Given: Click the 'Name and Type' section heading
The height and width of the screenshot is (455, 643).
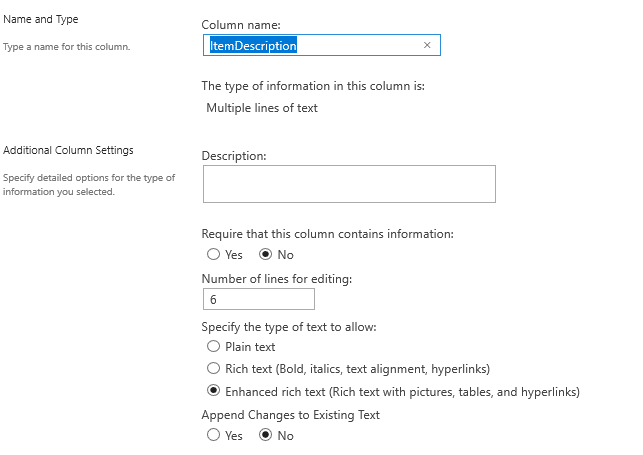Looking at the screenshot, I should click(41, 19).
